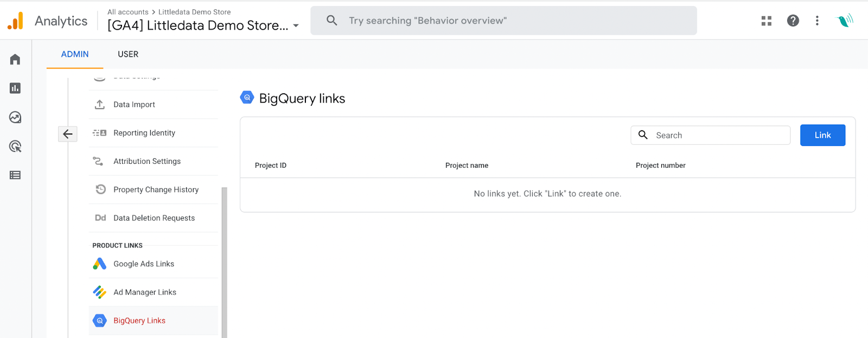This screenshot has width=868, height=338.
Task: Click the Attribution Settings icon
Action: (98, 161)
